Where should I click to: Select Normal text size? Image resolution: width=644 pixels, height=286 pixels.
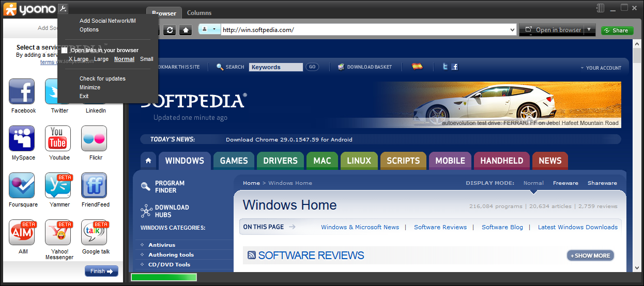coord(124,59)
